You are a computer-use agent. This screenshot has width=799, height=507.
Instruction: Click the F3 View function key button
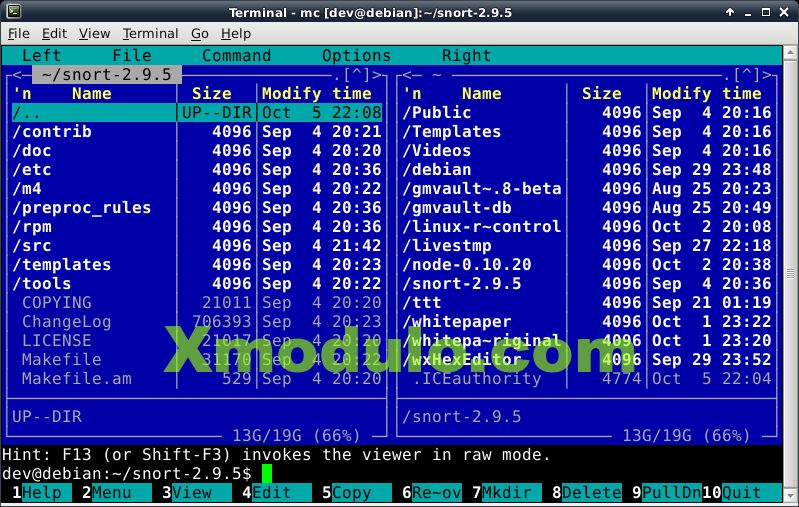(x=197, y=492)
